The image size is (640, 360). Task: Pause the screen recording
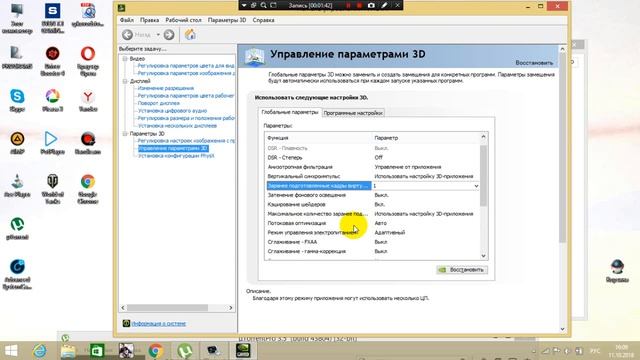click(348, 5)
